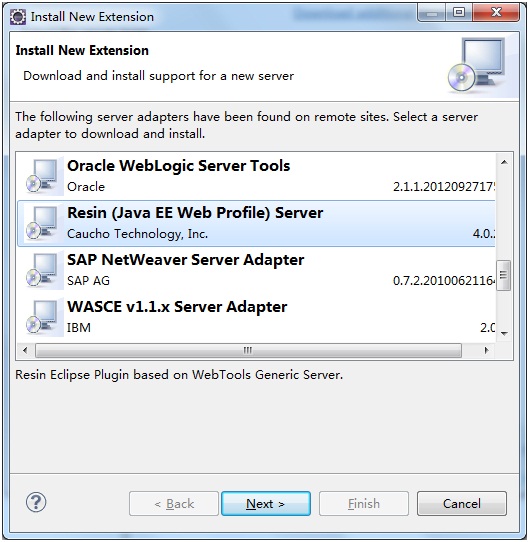Select SAP NetWeaver Server Adapter entry
529x542 pixels.
[256, 270]
